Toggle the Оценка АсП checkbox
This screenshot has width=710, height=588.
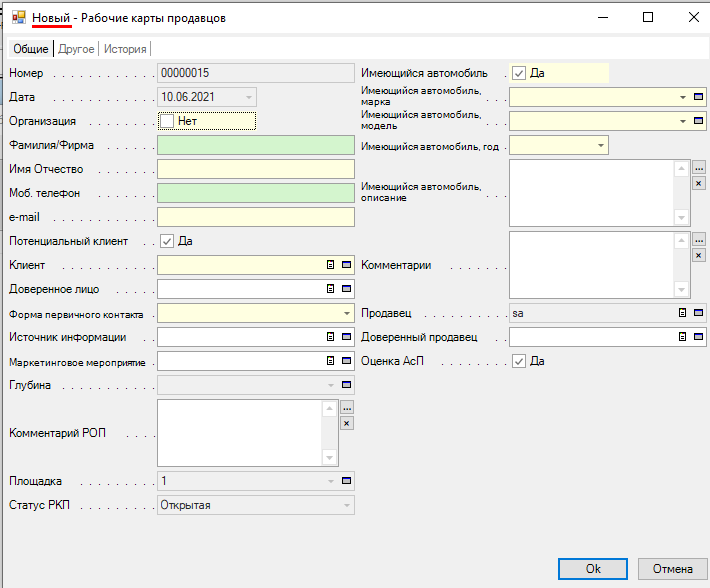pyautogui.click(x=519, y=361)
